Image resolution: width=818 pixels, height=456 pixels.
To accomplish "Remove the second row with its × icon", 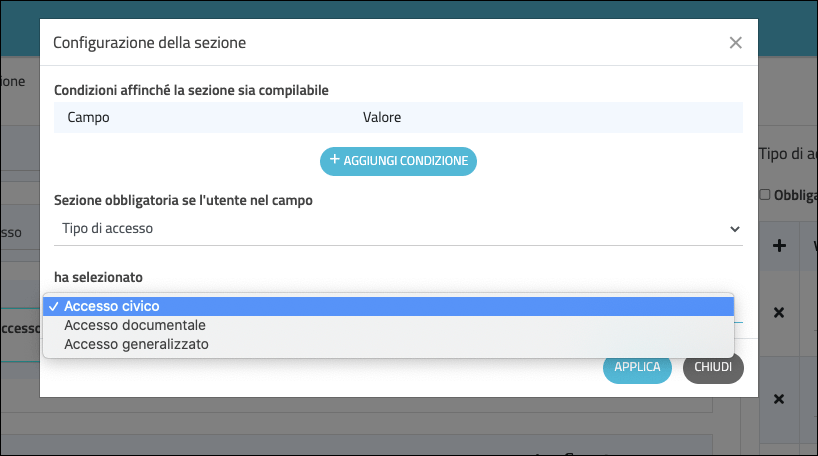I will (x=779, y=399).
